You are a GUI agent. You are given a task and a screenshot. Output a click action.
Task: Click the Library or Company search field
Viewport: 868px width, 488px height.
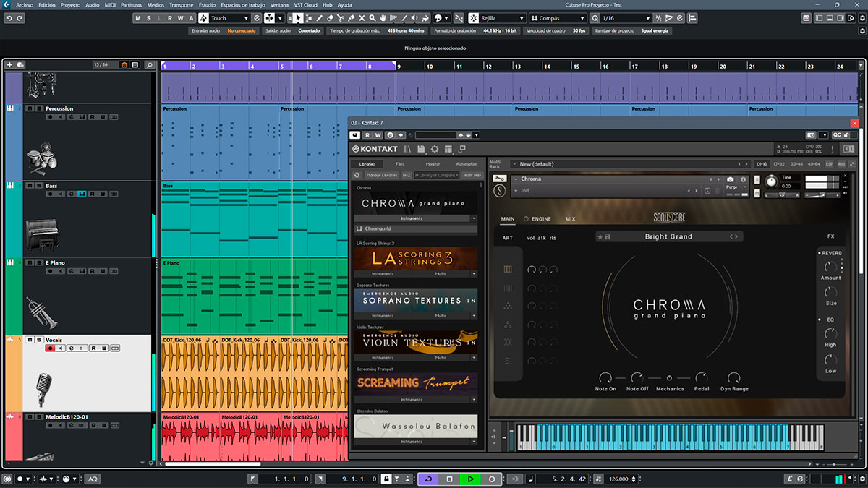pyautogui.click(x=437, y=175)
